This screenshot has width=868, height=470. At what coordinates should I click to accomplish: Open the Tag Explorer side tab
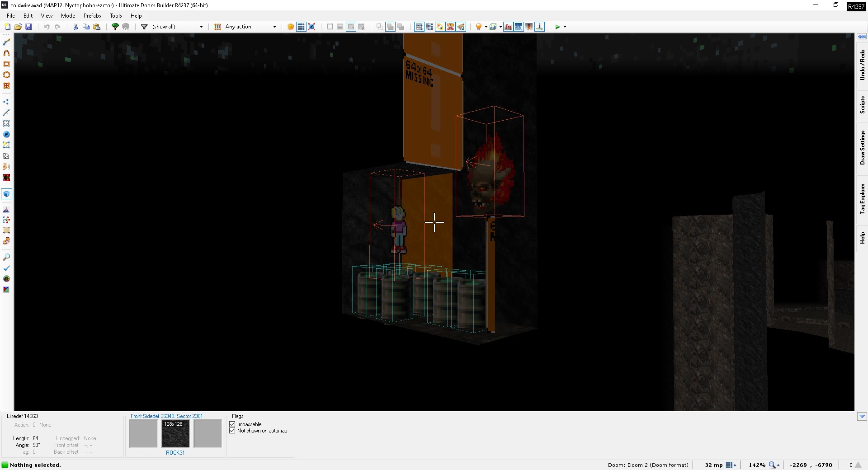coord(862,199)
